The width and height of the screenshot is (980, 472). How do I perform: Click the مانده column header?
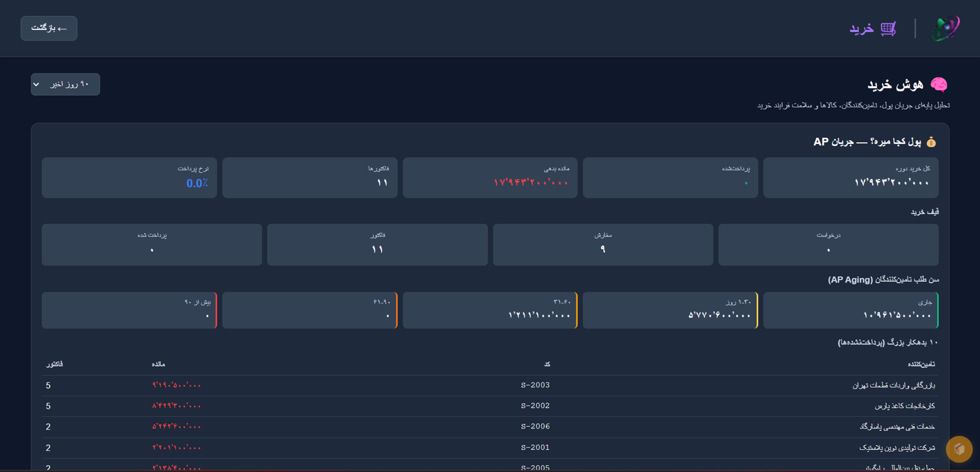click(159, 364)
